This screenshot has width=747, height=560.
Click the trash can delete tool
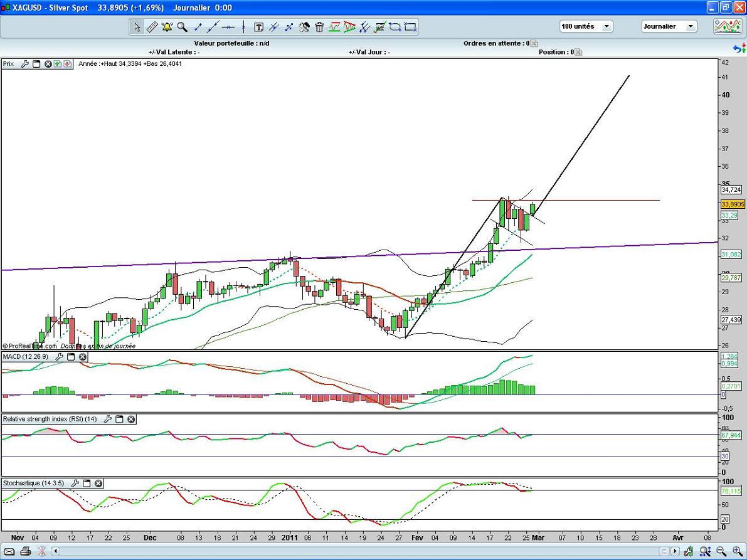pyautogui.click(x=319, y=27)
